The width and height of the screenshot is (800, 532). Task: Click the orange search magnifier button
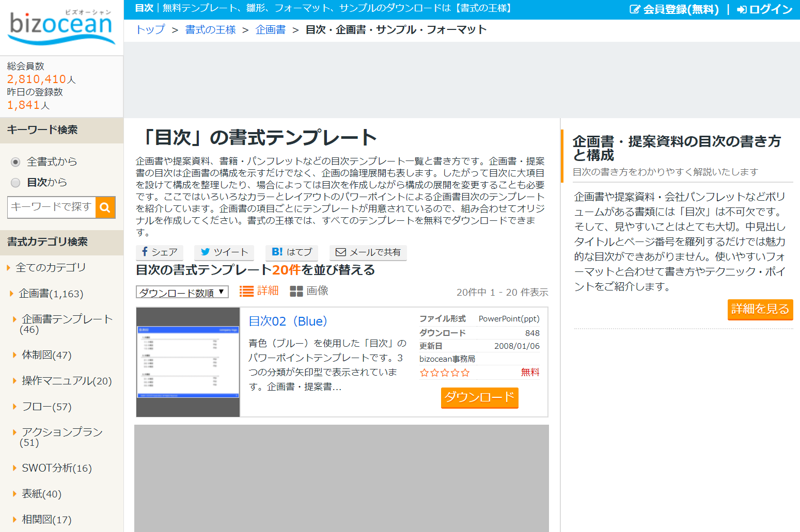tap(105, 207)
